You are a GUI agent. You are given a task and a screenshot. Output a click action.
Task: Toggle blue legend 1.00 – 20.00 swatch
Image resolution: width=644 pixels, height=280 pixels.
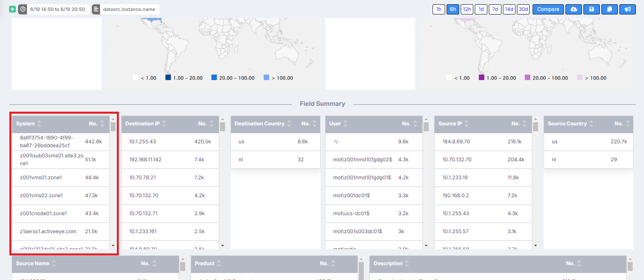click(x=168, y=77)
